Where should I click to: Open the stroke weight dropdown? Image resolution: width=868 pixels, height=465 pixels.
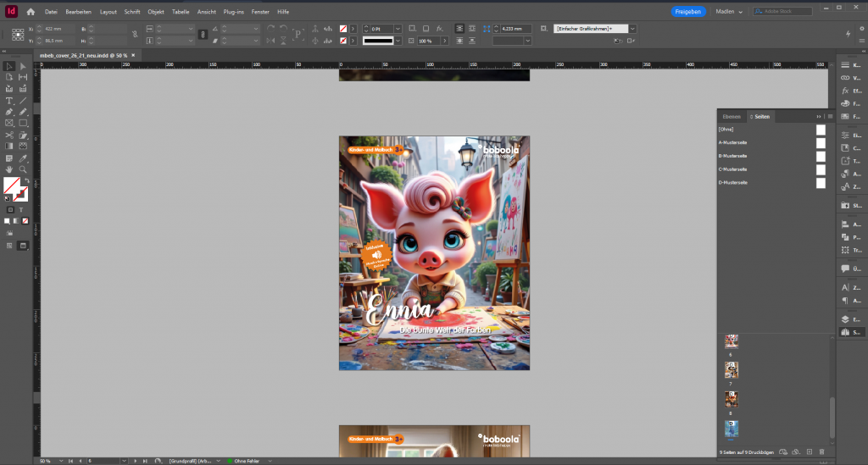[397, 29]
